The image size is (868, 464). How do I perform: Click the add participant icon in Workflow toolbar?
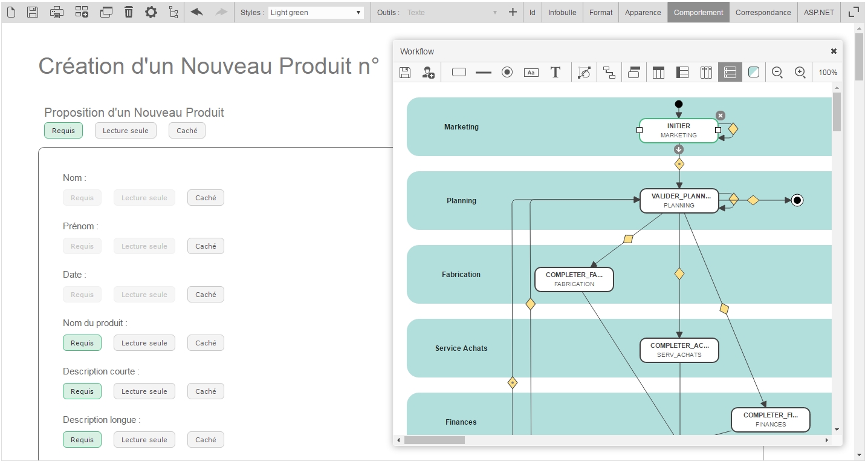click(x=428, y=73)
